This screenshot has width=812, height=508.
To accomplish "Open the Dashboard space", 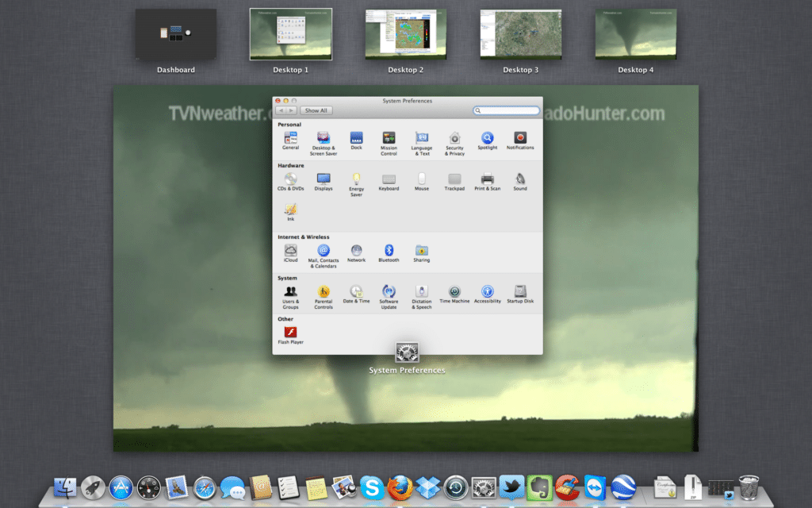I will tap(175, 34).
